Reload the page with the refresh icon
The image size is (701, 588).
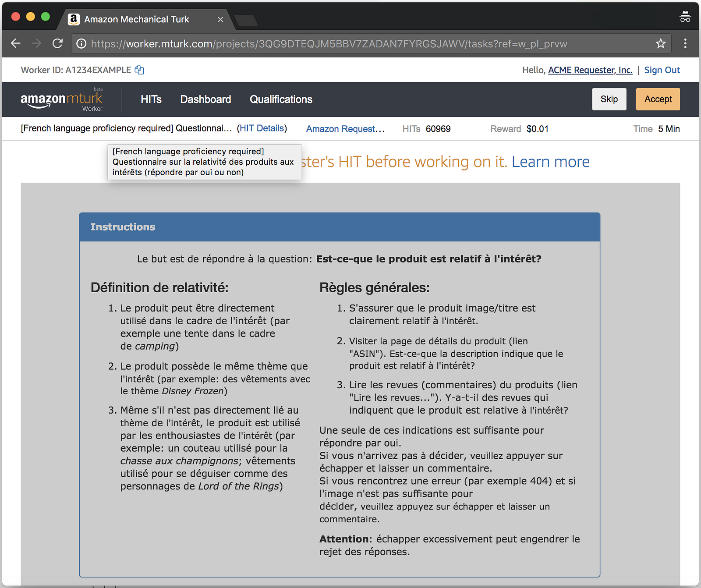(x=57, y=43)
